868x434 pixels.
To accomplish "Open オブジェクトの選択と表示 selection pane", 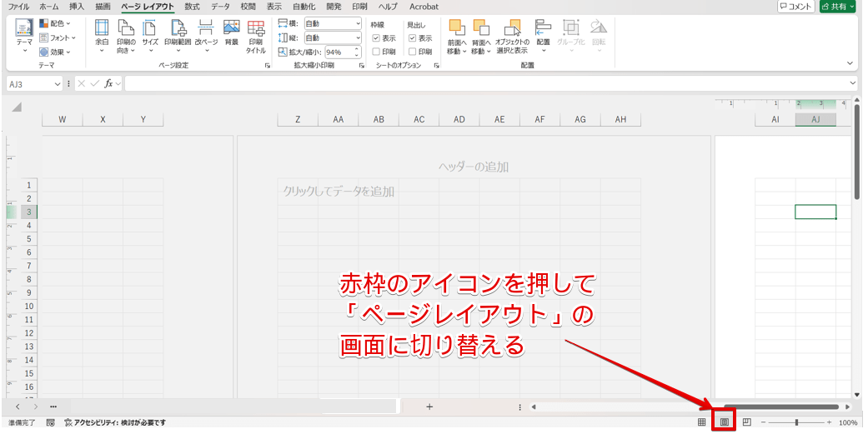I will click(x=512, y=36).
